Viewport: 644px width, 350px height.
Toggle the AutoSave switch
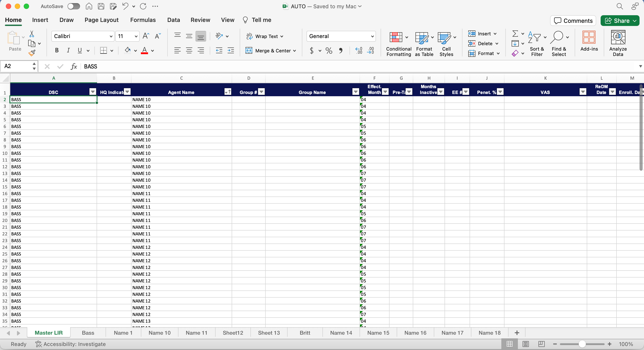click(74, 6)
